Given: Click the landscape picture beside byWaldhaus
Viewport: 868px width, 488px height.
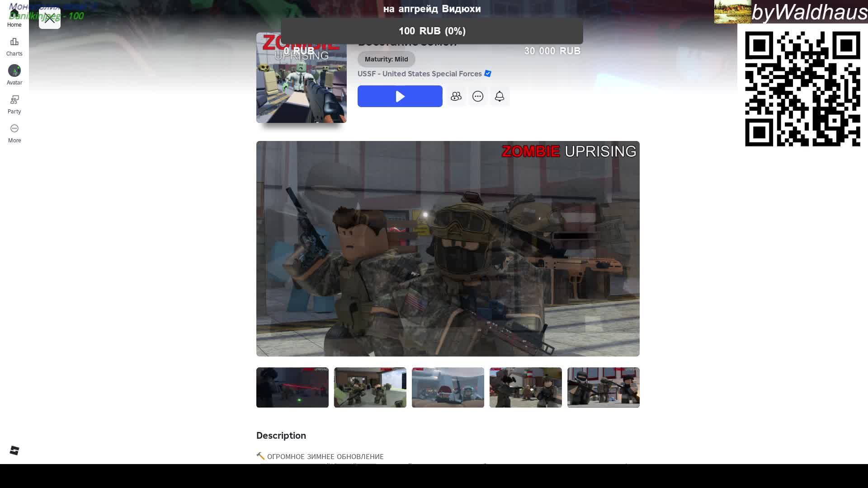Looking at the screenshot, I should pyautogui.click(x=733, y=12).
